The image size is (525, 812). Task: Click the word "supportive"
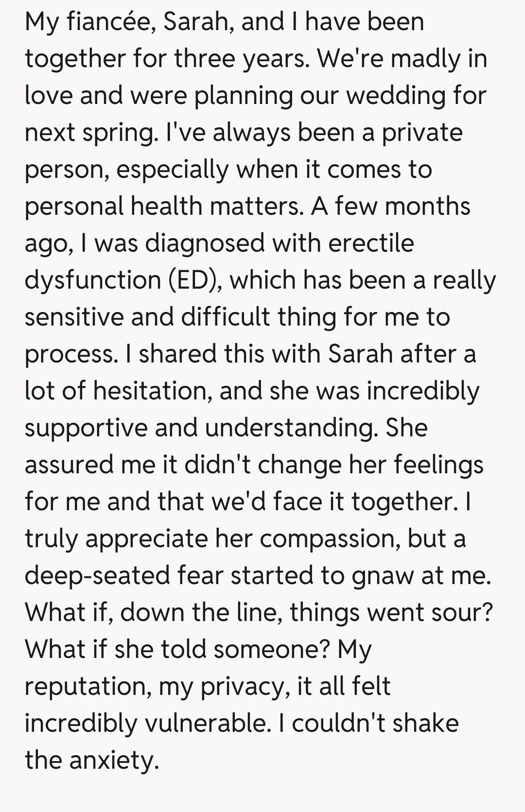pos(86,428)
